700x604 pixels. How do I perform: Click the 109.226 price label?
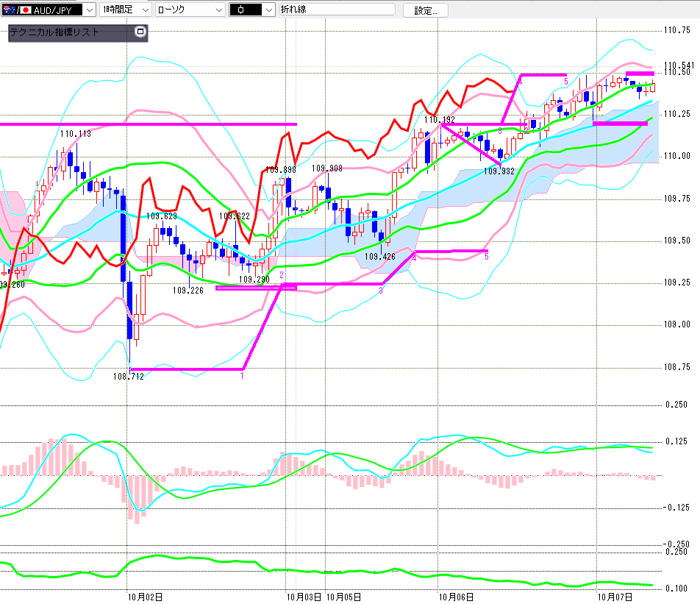tap(188, 291)
